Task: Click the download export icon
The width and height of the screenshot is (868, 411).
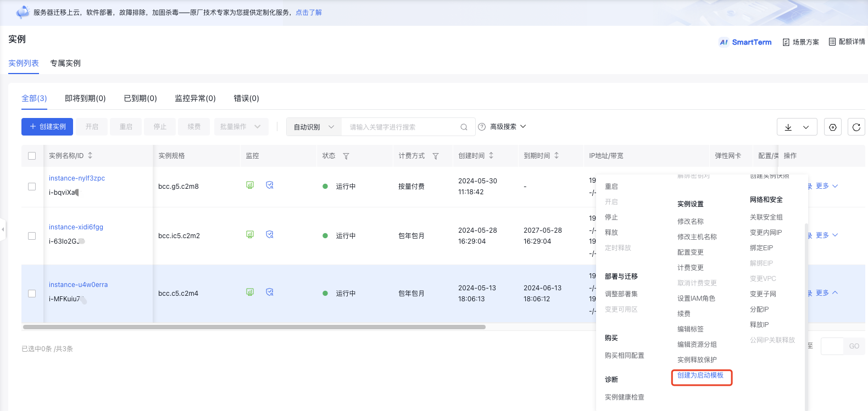Action: 788,127
